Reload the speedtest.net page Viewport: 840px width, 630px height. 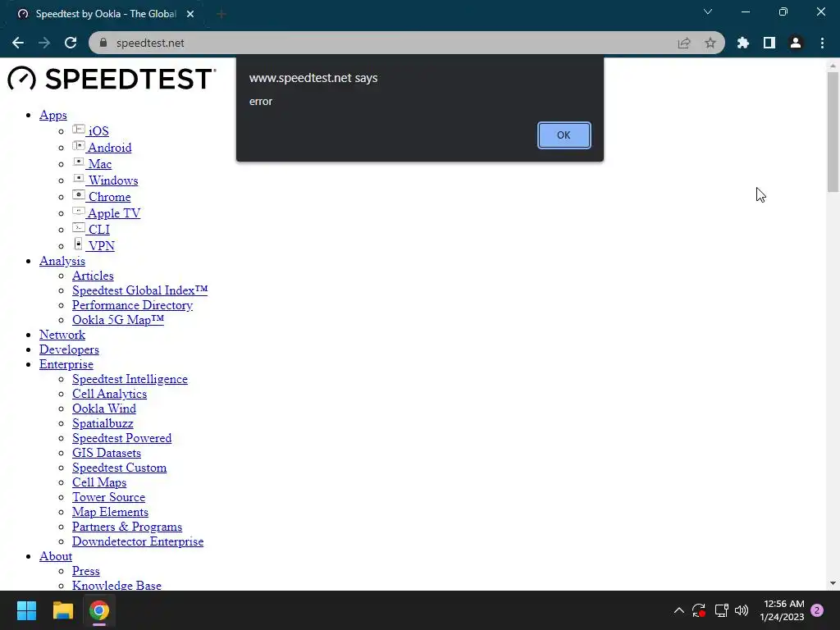point(71,43)
